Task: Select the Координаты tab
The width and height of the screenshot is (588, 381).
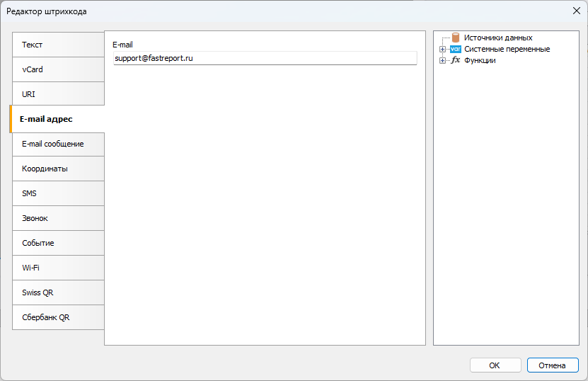Action: (x=58, y=169)
